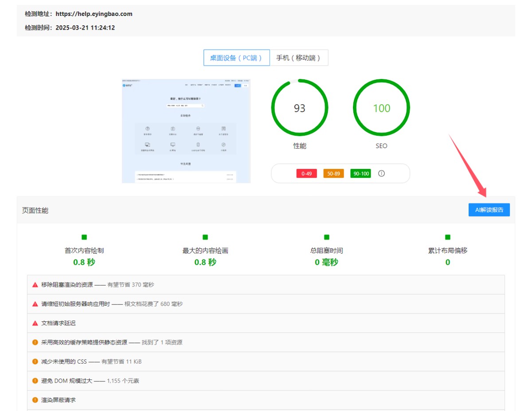Expand the 请缩短初始服务器响应用时 audit row
Viewport: 532px width, 411px height.
click(x=266, y=304)
